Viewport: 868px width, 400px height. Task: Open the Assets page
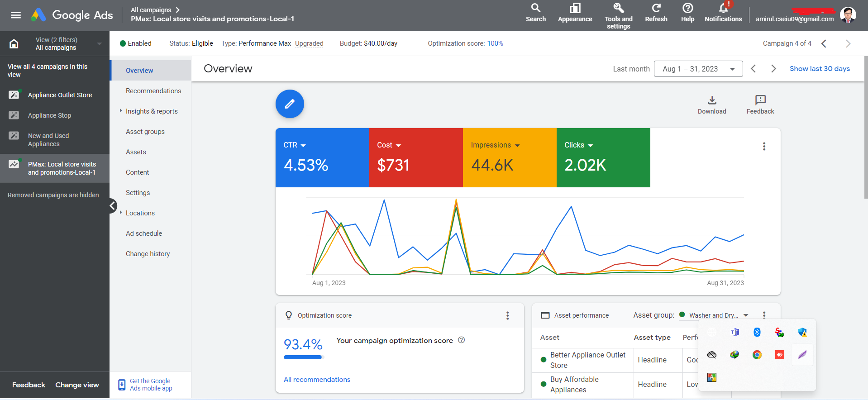(136, 152)
